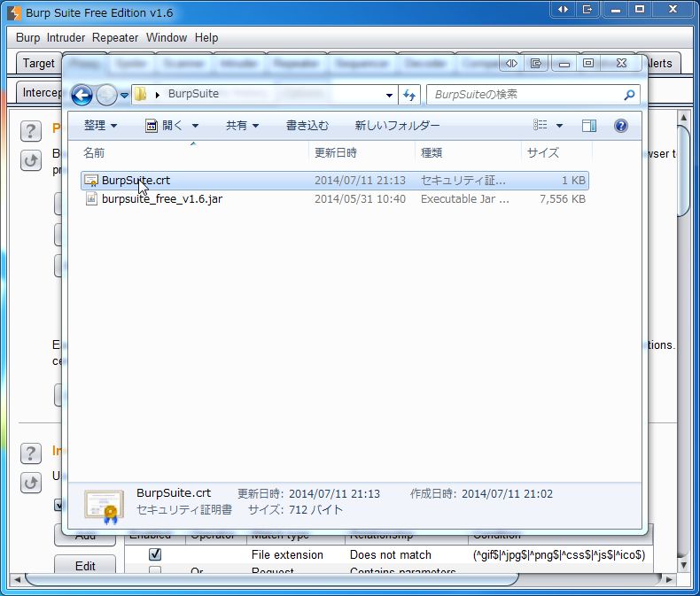The image size is (700, 596).
Task: Expand the 開く dropdown arrow
Action: coord(195,126)
